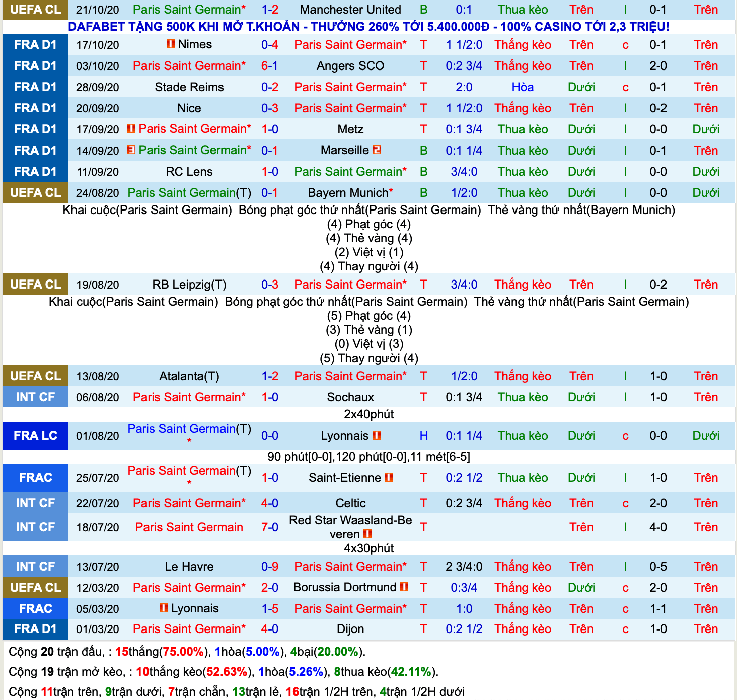Open the 0-9 score of Le Havre match

click(x=270, y=567)
